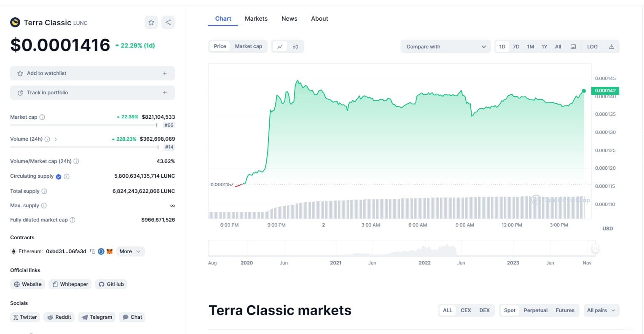Viewport: 644px width, 334px height.
Task: Click the #14 volume rank badge
Action: (x=169, y=147)
